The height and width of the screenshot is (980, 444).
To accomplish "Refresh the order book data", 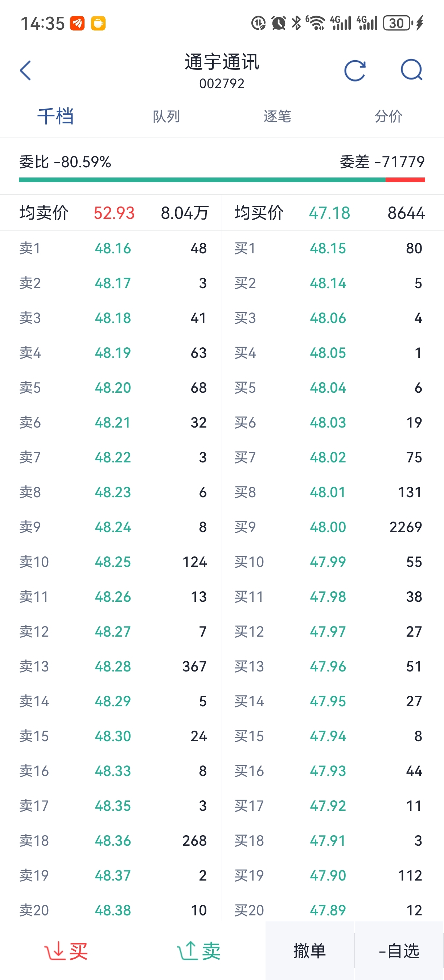I will (x=355, y=70).
